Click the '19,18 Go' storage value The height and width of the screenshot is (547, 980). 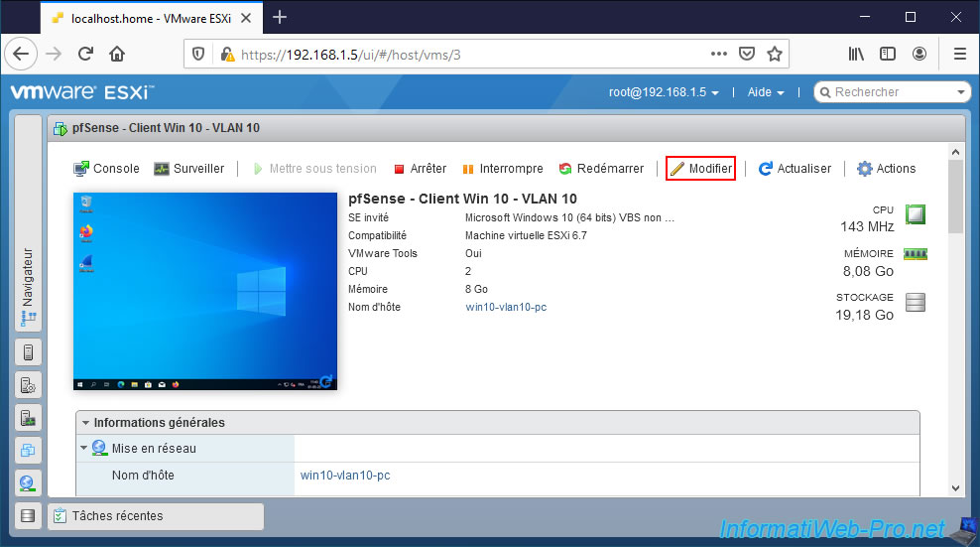(x=864, y=315)
